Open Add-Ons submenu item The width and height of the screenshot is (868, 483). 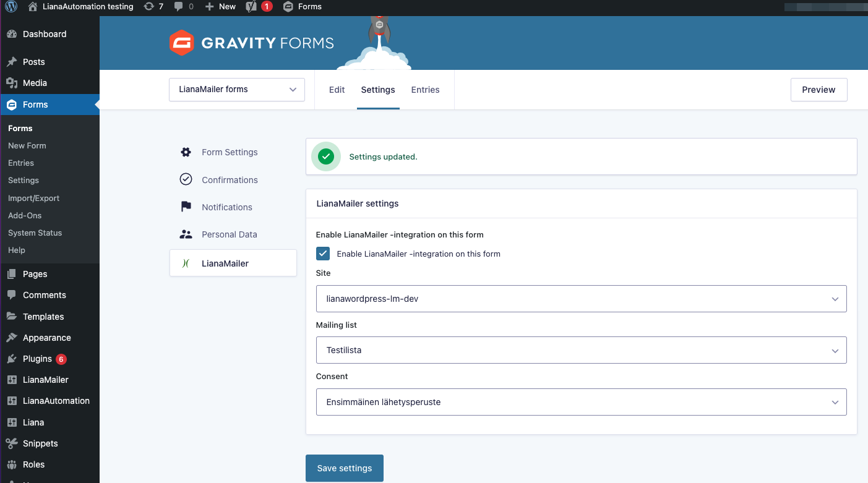25,215
